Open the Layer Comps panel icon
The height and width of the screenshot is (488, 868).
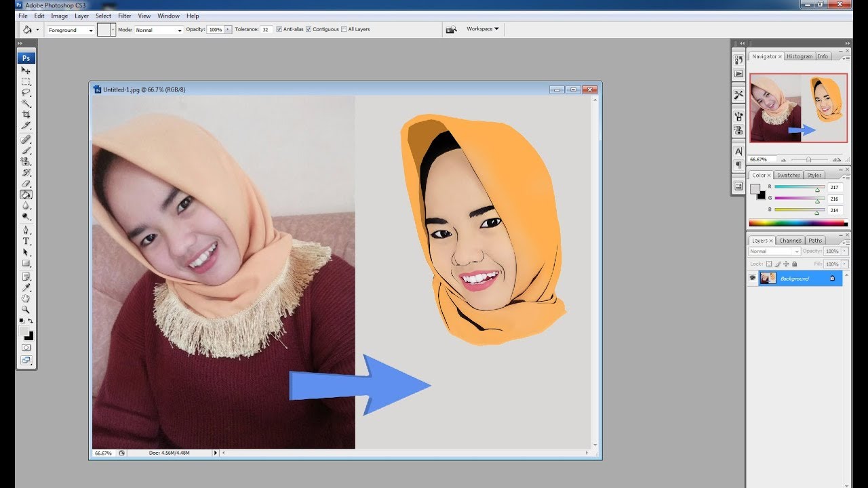click(738, 186)
